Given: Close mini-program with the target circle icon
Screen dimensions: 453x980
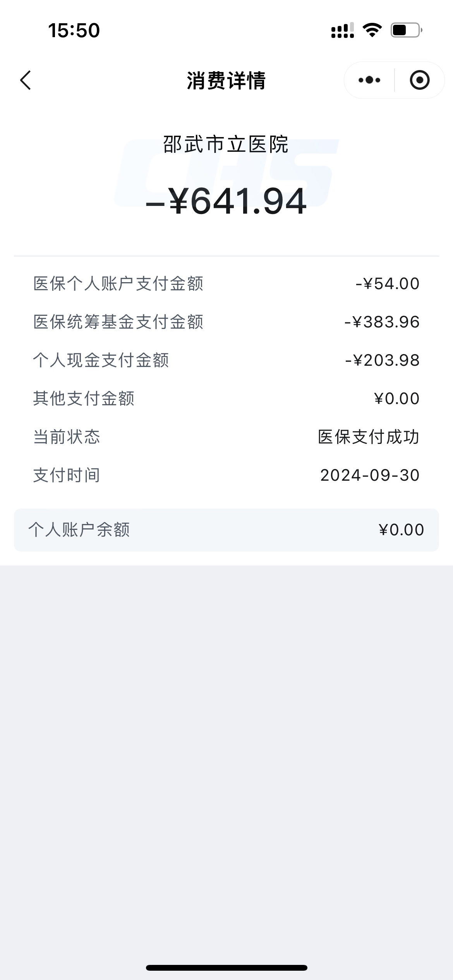Looking at the screenshot, I should [419, 80].
